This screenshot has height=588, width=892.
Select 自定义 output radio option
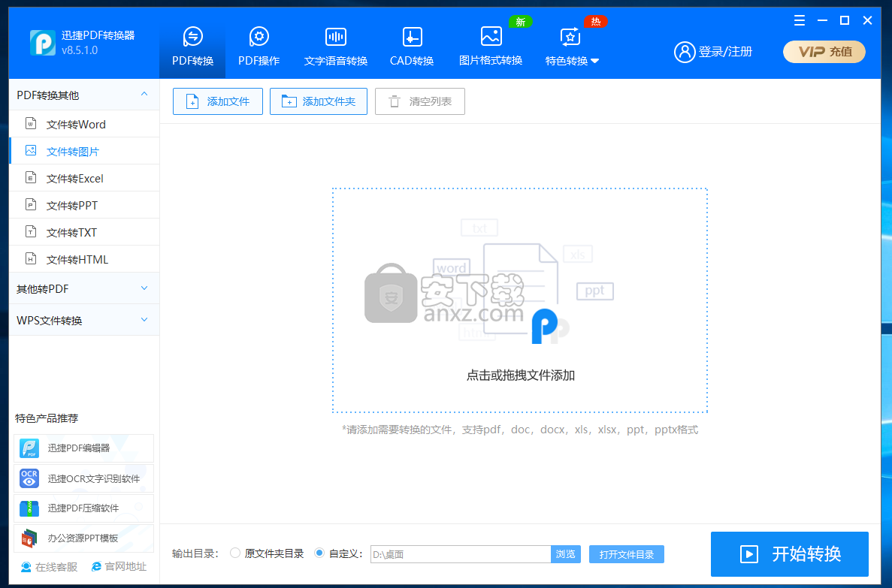319,553
